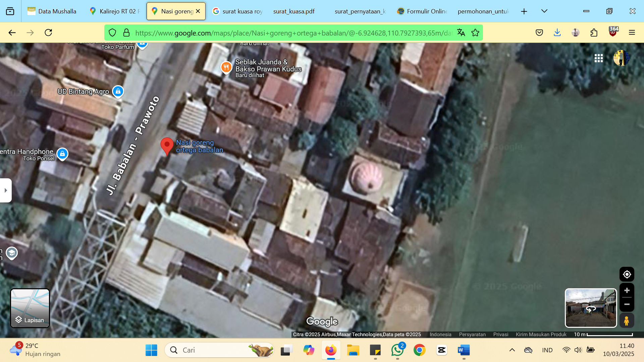Show hidden system tray icons
This screenshot has height=362, width=644.
[512, 350]
